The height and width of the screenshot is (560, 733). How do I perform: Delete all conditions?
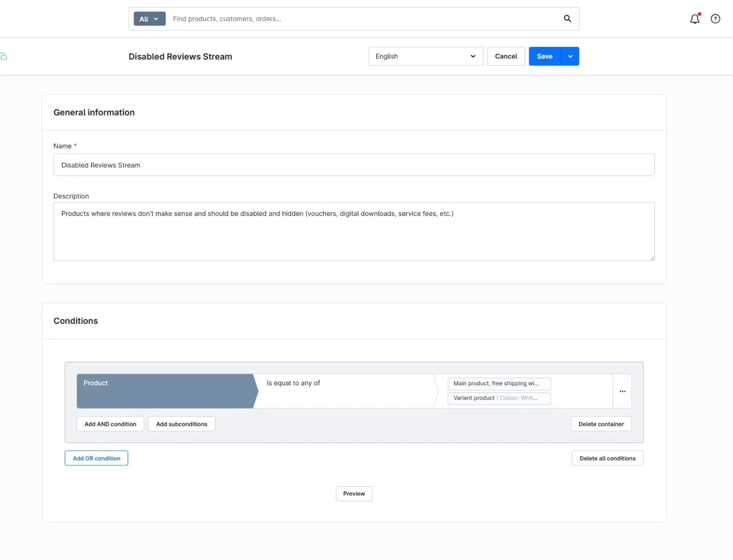pyautogui.click(x=607, y=458)
